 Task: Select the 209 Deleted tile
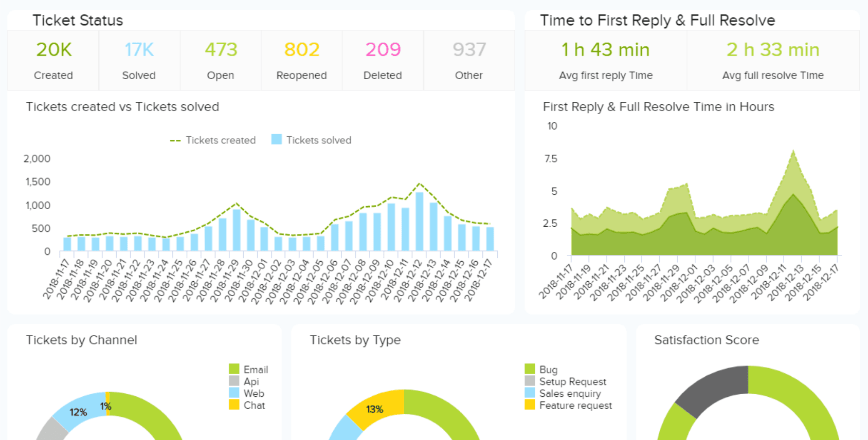click(383, 60)
